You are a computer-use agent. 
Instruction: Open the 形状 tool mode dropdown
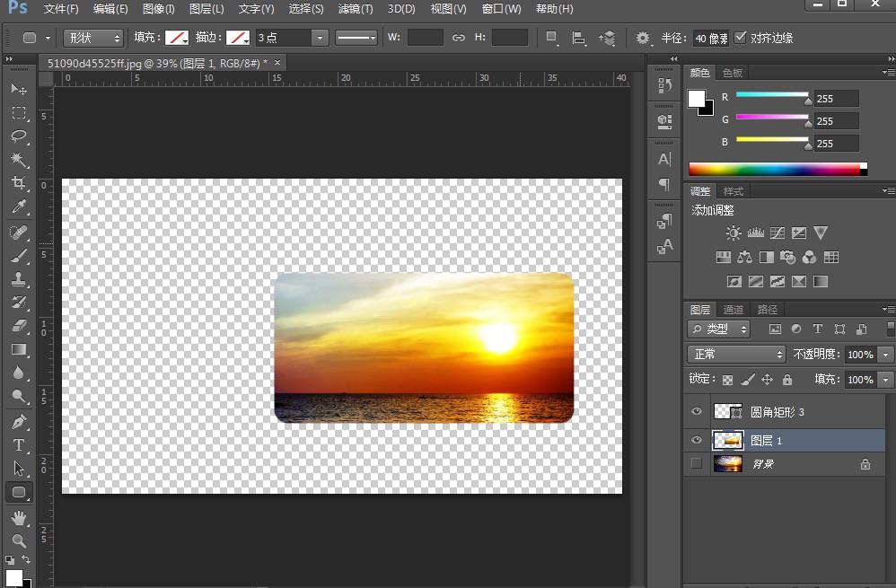click(93, 38)
